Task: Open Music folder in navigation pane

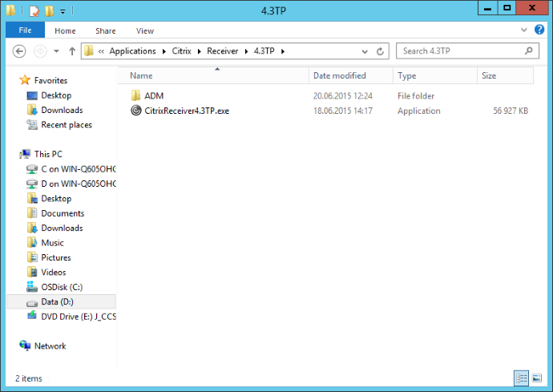Action: pyautogui.click(x=53, y=243)
